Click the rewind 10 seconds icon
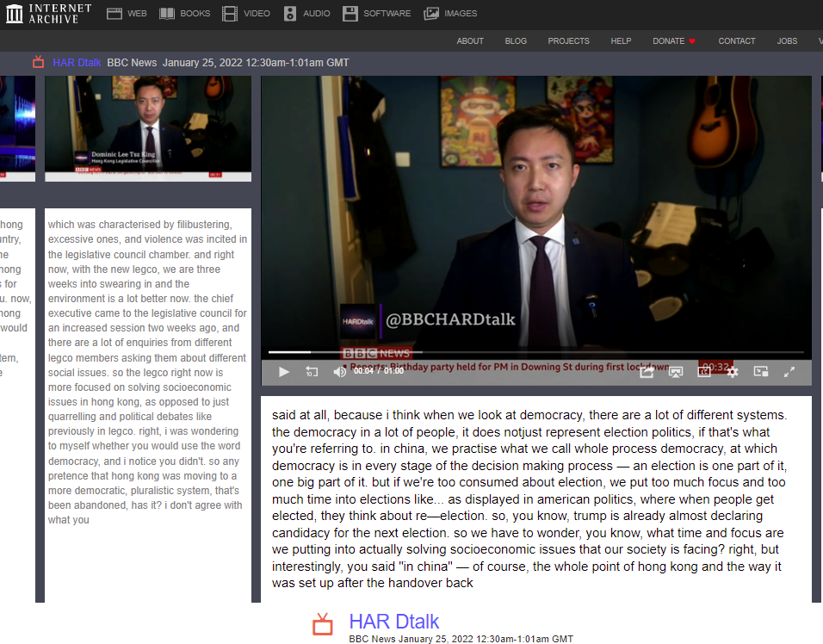 [x=312, y=372]
